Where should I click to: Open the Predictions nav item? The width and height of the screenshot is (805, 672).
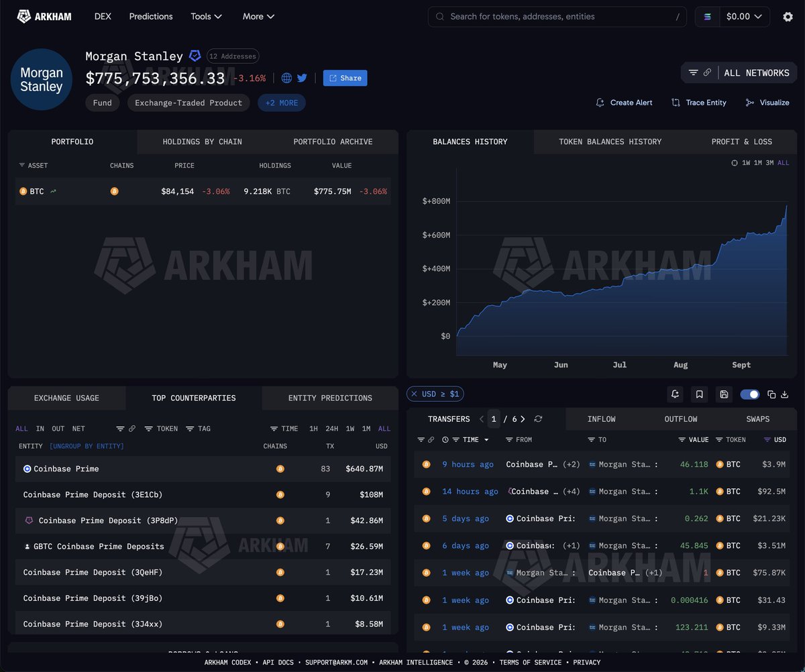[x=151, y=16]
